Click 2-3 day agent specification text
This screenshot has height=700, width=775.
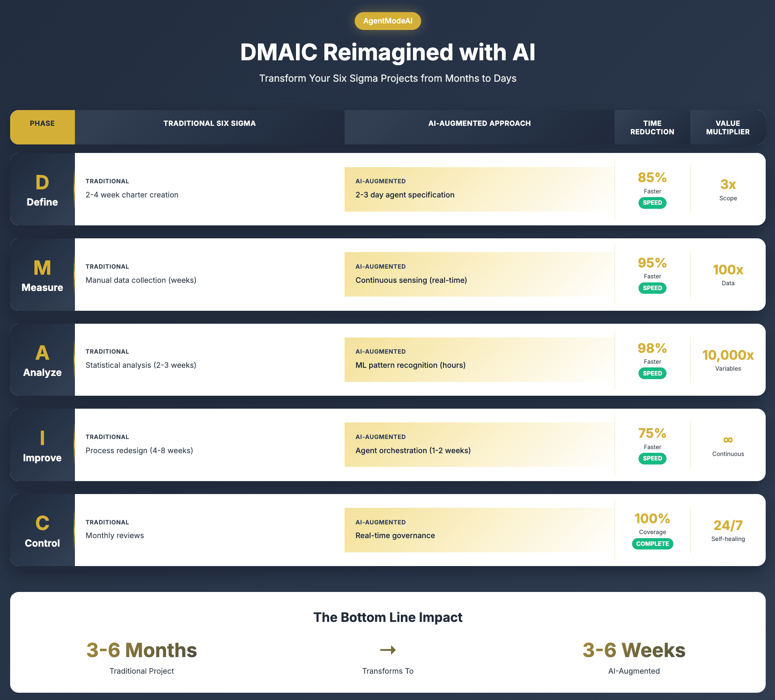tap(405, 195)
